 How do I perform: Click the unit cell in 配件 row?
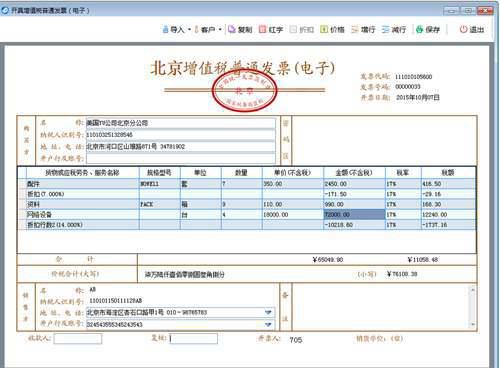[x=201, y=184]
